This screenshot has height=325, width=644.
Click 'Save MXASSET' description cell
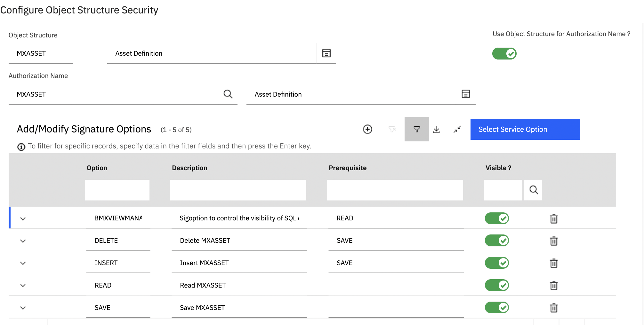point(239,308)
